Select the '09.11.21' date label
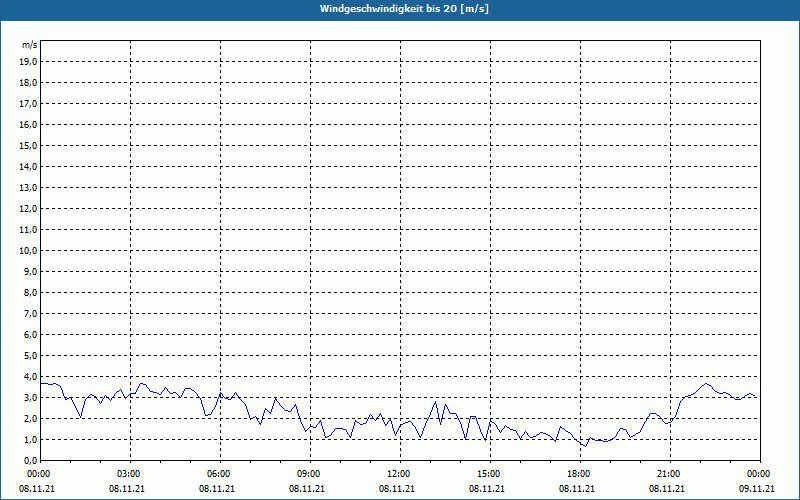Screen dimensions: 800x500 [x=757, y=488]
